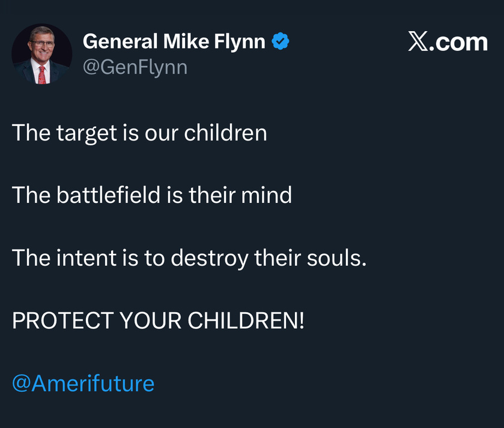Open the @Amerifuture mention
504x428 pixels.
click(83, 382)
